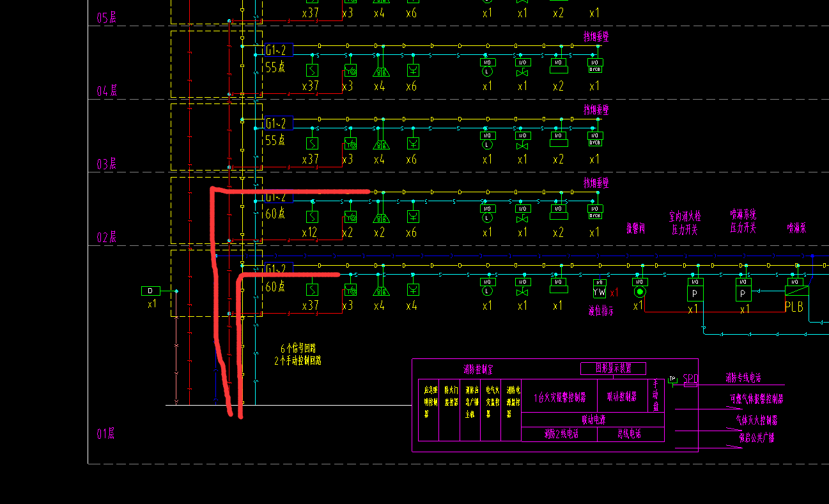Select the '防火门监控器' column text
Viewport: 829px width, 504px height.
pos(450,396)
